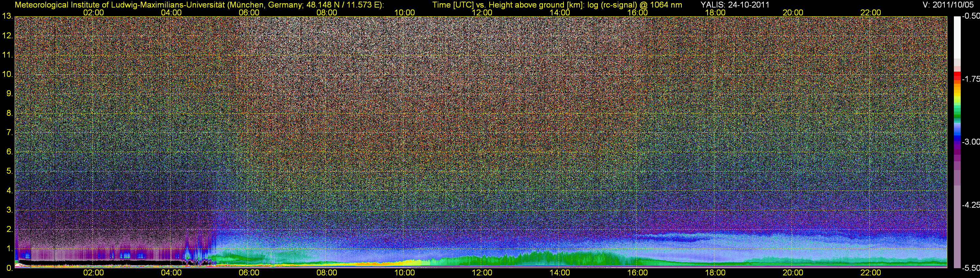
Task: Click the red segment of the colorbar
Action: [x=957, y=76]
